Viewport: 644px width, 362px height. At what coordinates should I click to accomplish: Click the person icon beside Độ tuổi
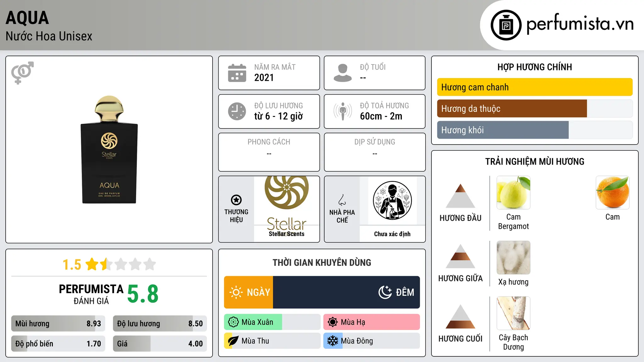click(342, 73)
